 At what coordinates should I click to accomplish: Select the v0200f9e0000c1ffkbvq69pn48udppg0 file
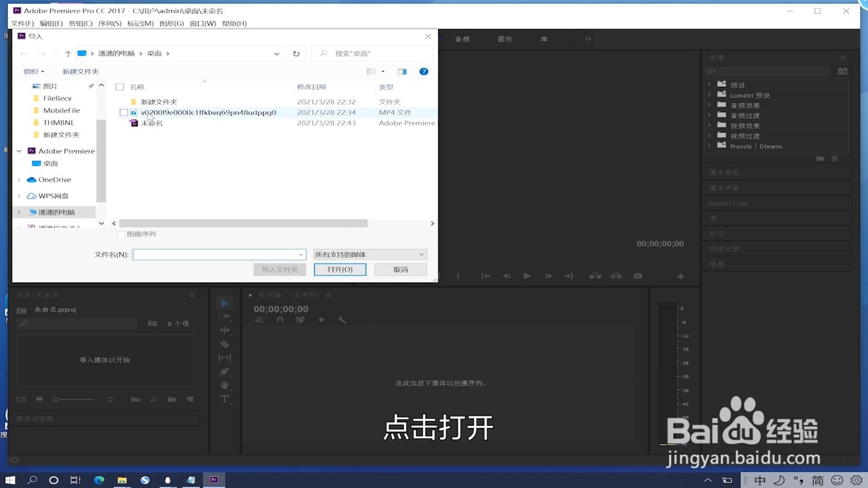[208, 113]
